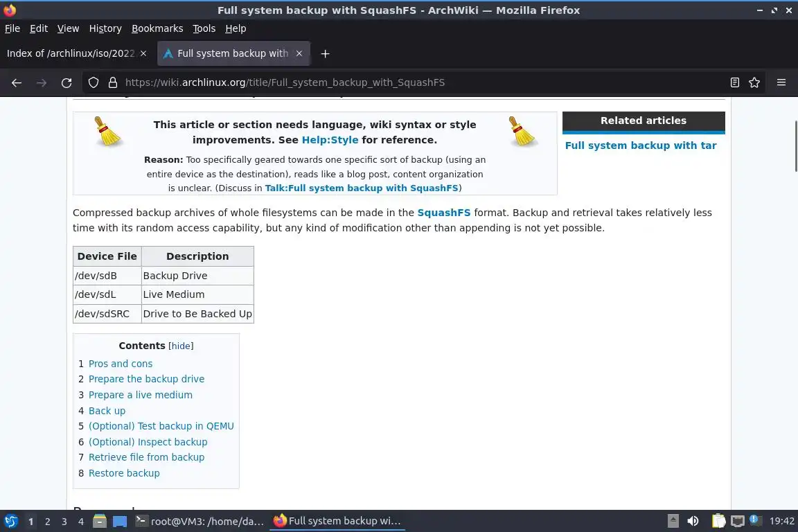Screen dimensions: 798x532
Task: Activate Full system backup taskbar window button
Action: (337, 522)
